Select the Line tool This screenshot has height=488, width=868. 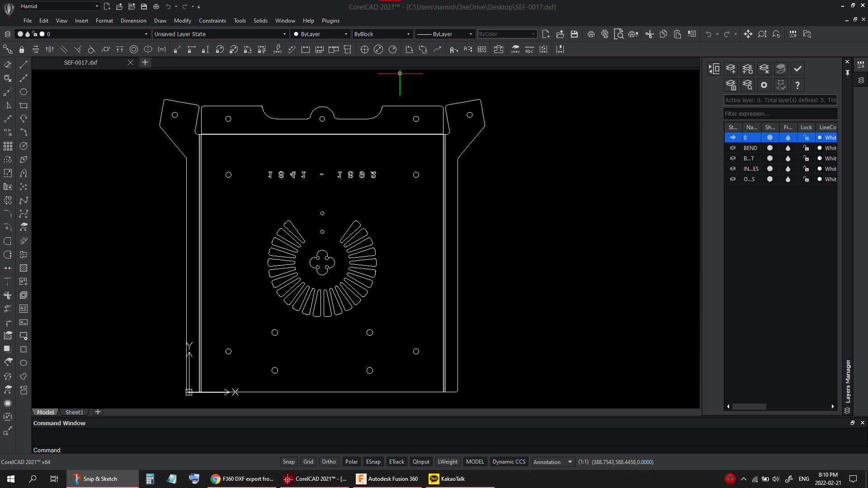24,65
